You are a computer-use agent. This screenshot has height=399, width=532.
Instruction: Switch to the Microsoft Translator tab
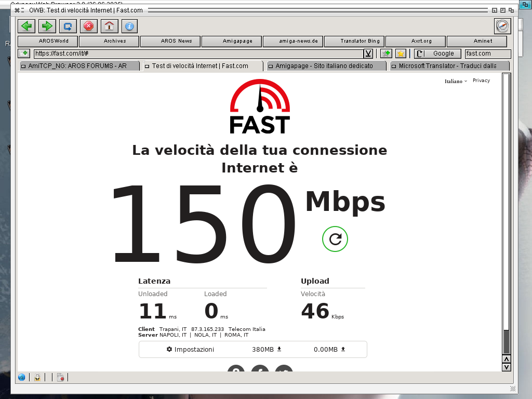coord(449,66)
